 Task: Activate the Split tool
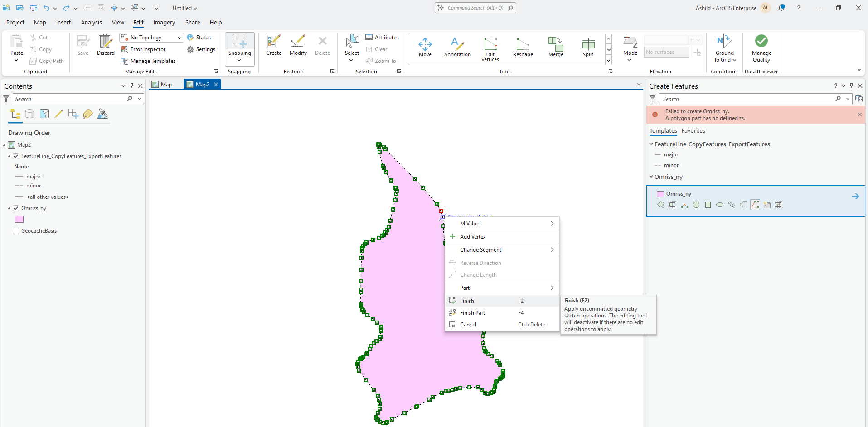coord(588,48)
